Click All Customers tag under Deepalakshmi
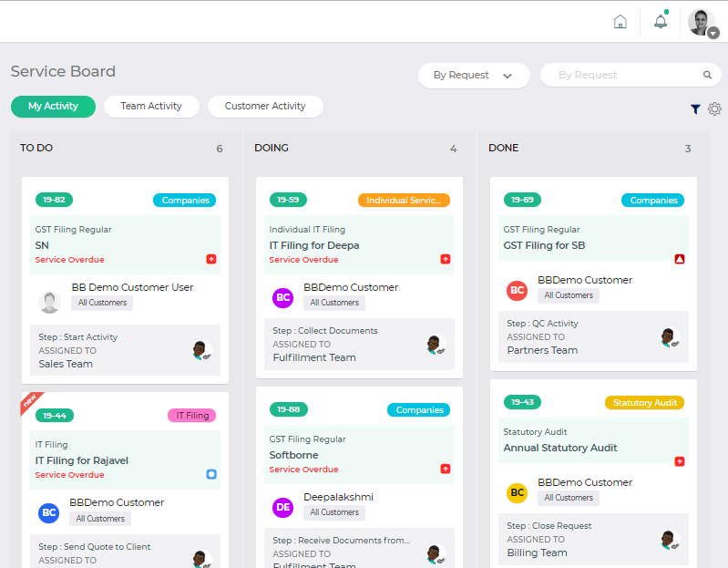728x568 pixels. point(334,512)
